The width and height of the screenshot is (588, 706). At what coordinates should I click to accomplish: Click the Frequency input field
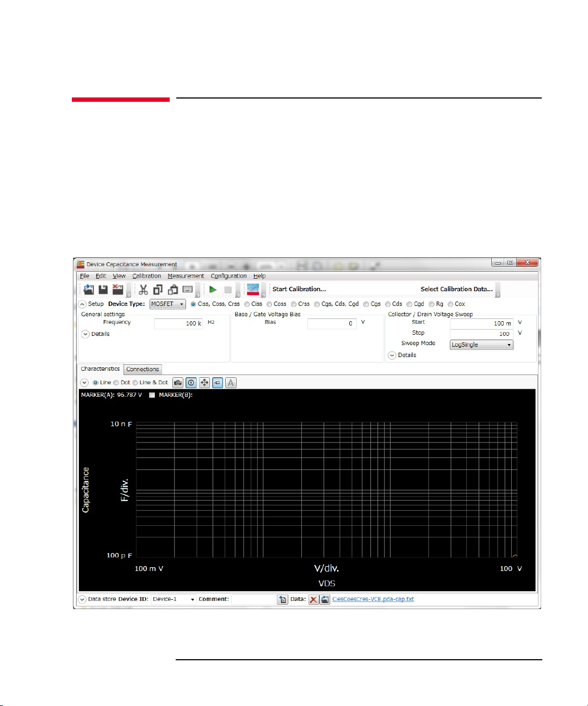pyautogui.click(x=178, y=324)
